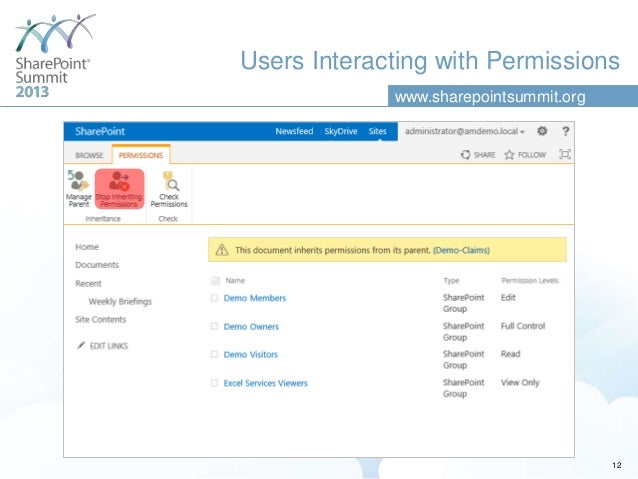The width and height of the screenshot is (638, 479).
Task: Check the Demo Owners checkbox
Action: pyautogui.click(x=214, y=326)
